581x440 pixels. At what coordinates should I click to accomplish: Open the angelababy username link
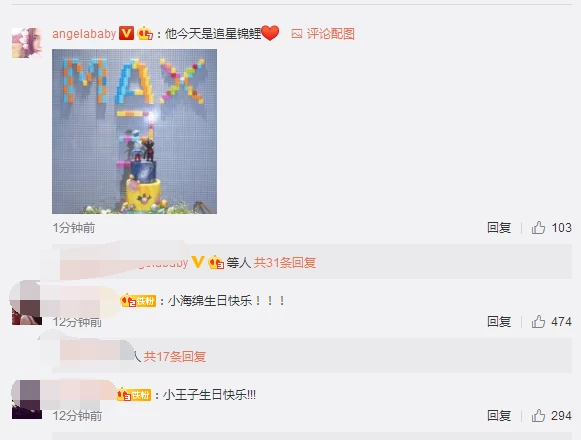coord(84,34)
